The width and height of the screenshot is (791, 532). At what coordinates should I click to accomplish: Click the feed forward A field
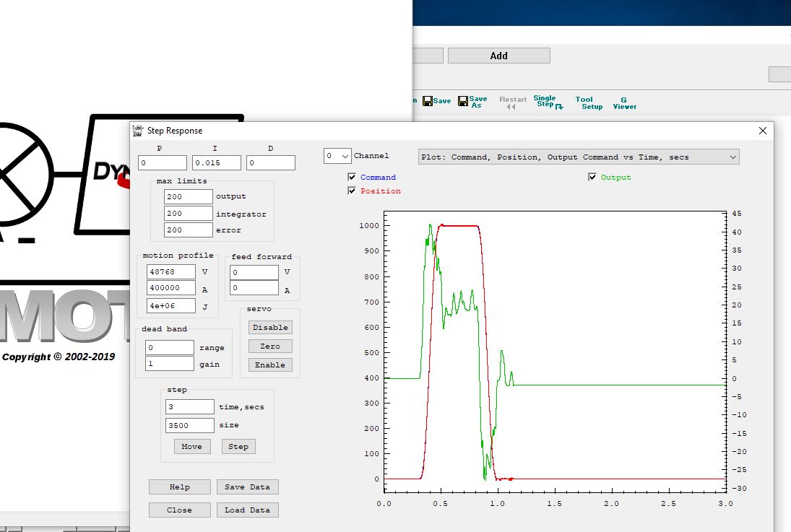coord(254,288)
